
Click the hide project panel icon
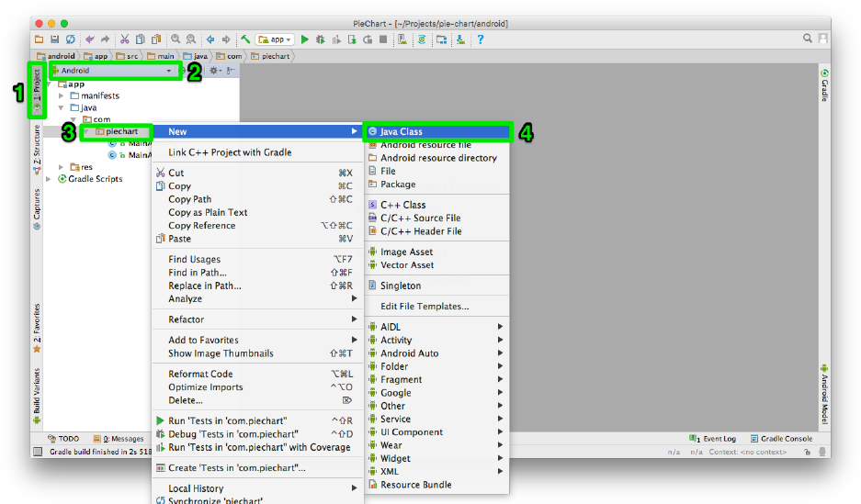(x=231, y=70)
